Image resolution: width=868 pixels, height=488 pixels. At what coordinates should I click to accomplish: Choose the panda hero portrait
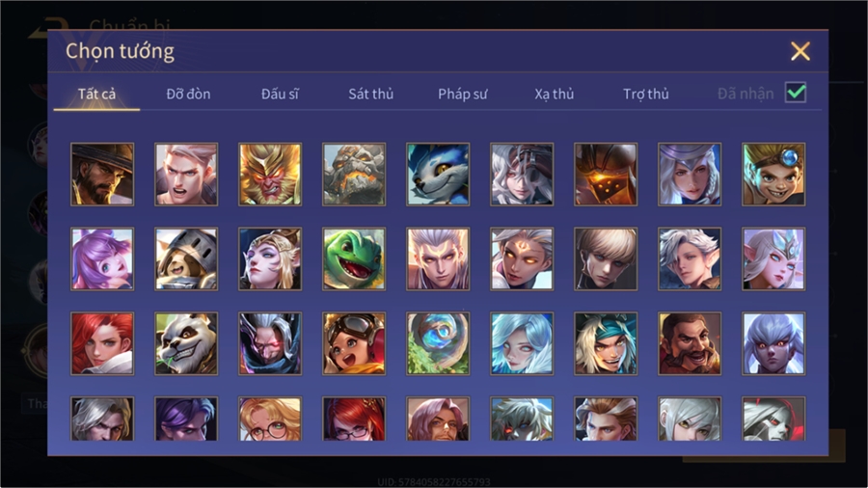186,343
